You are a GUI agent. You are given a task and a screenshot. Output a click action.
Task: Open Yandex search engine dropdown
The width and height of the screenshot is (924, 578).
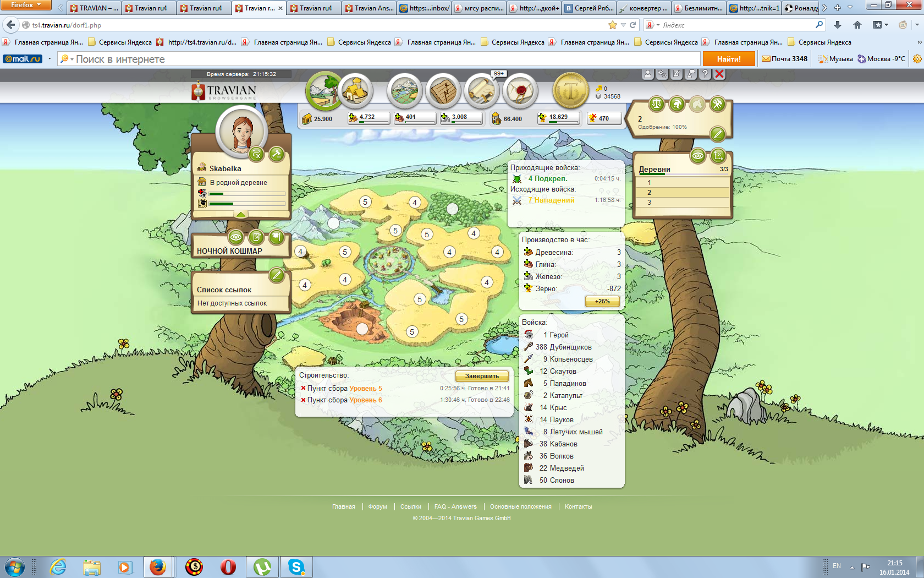click(x=652, y=25)
